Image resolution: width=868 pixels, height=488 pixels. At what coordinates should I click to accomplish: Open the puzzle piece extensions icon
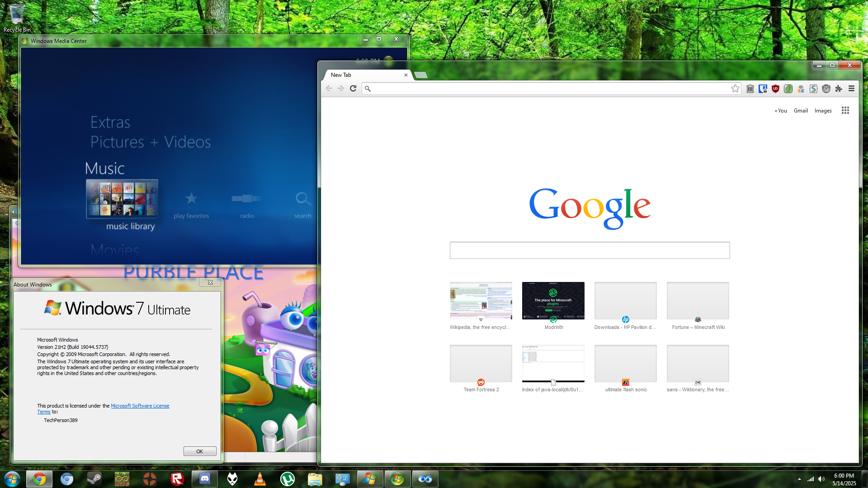click(839, 89)
